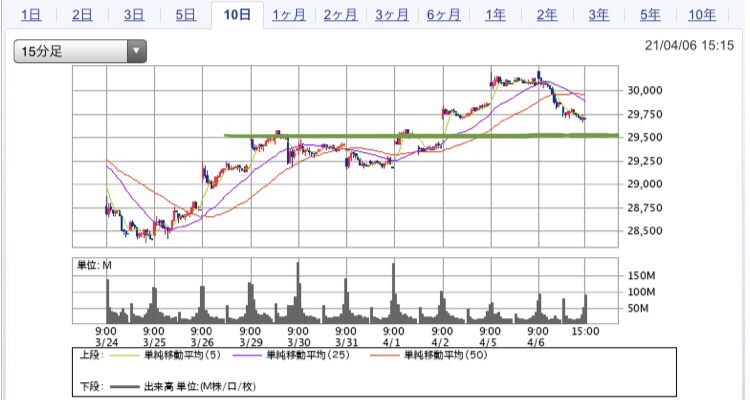Click the 4/1 date axis label

(x=391, y=343)
